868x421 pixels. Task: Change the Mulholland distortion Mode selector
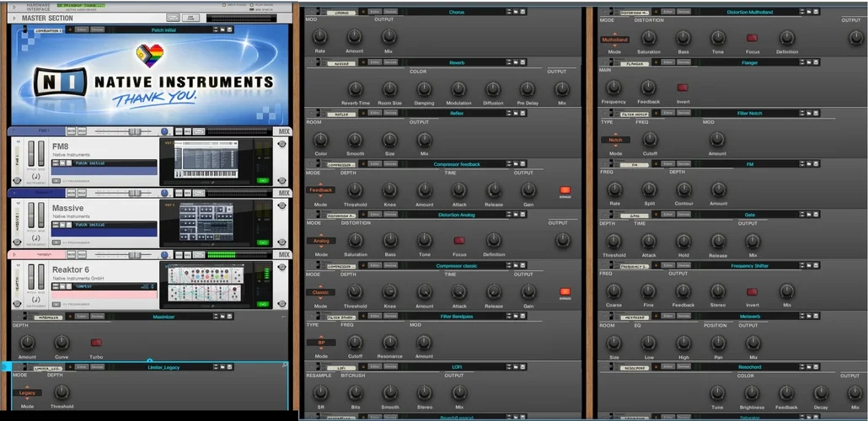(x=615, y=40)
